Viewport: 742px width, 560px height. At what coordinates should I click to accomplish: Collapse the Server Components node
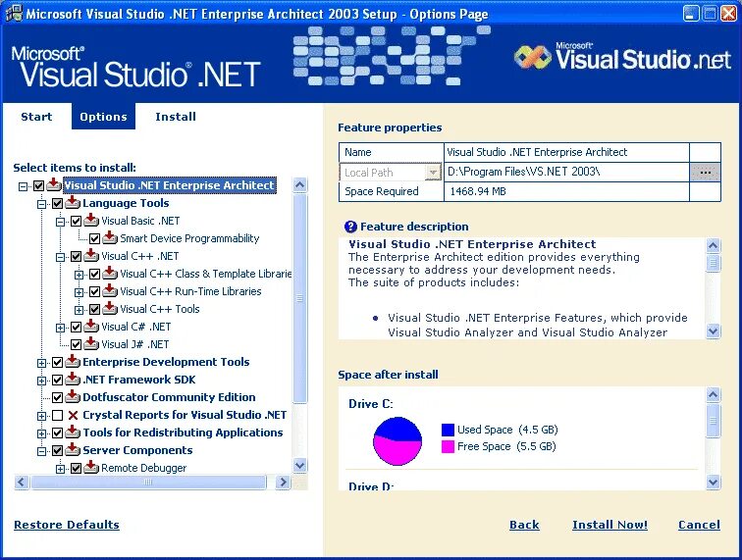[41, 451]
